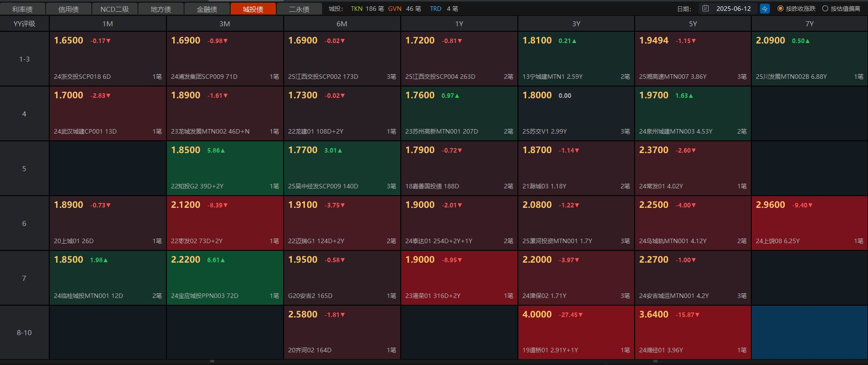Click the 1M column header

tap(108, 24)
